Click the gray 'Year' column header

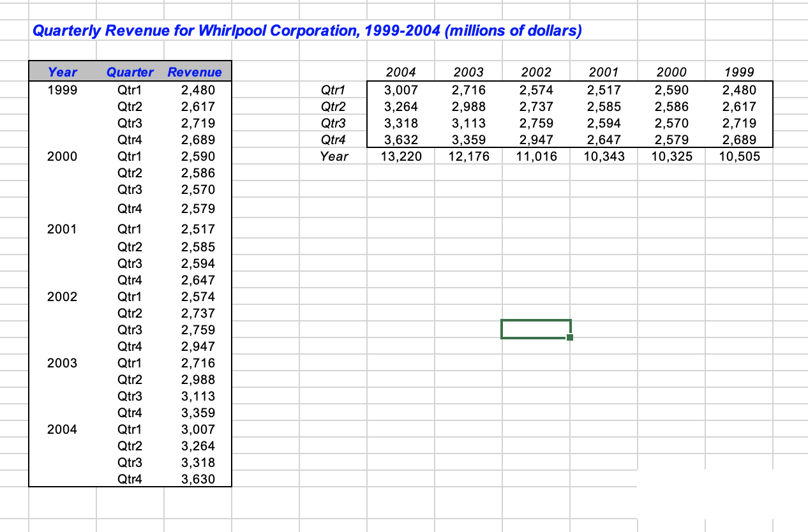point(63,72)
